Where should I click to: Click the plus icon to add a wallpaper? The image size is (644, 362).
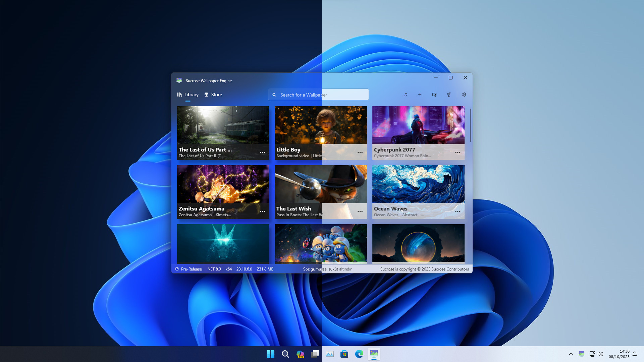[420, 95]
